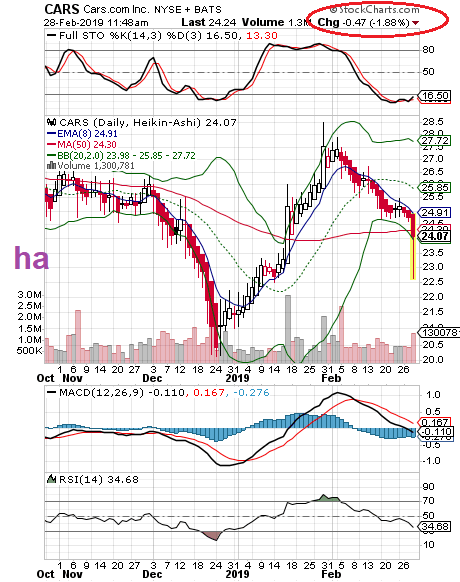Click the blue 24.91 EMA price tag
The image size is (460, 582).
435,213
